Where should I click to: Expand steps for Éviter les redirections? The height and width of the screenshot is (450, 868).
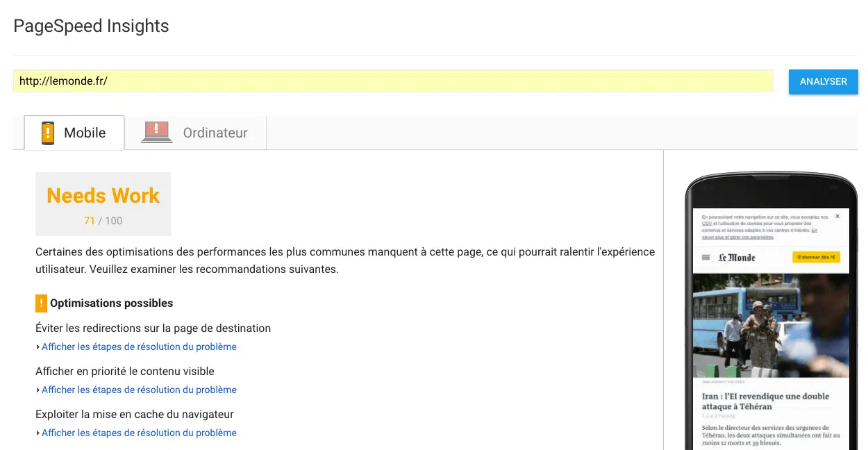(138, 347)
